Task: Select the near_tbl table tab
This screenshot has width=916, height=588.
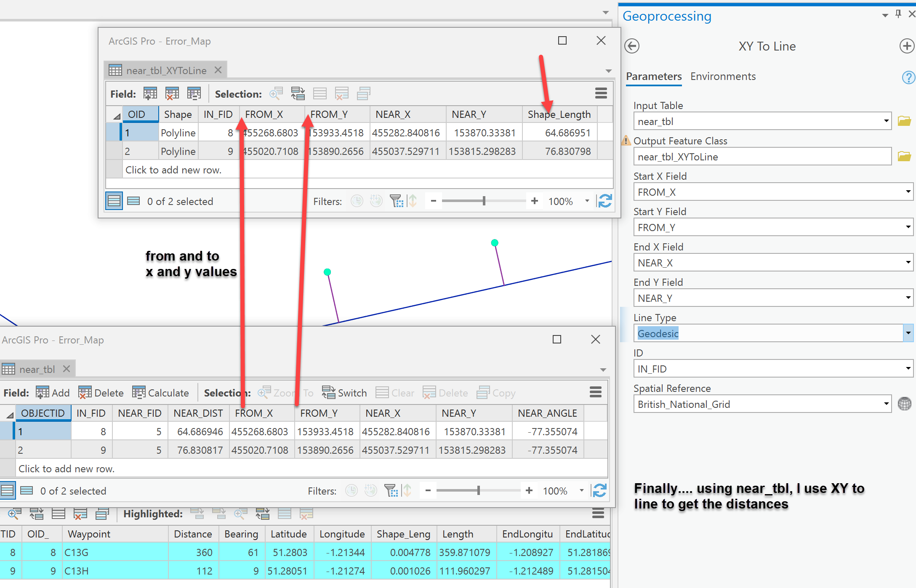Action: coord(37,369)
